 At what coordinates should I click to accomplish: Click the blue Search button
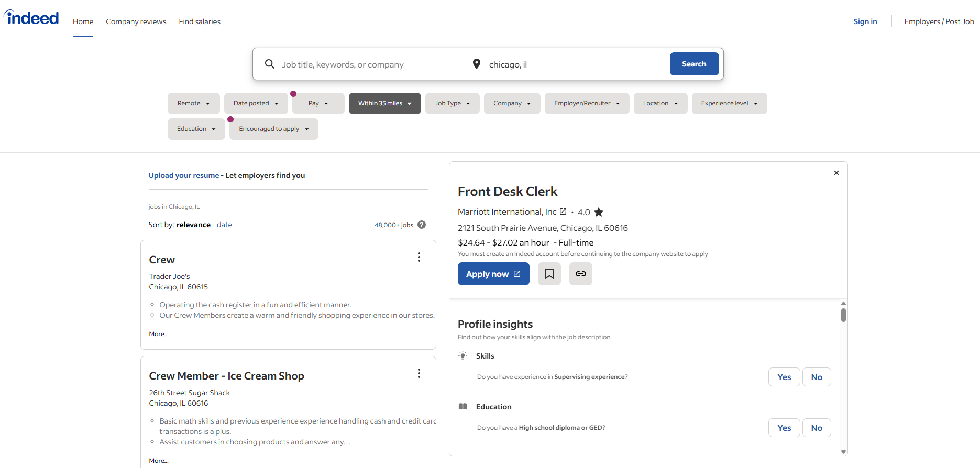tap(694, 64)
